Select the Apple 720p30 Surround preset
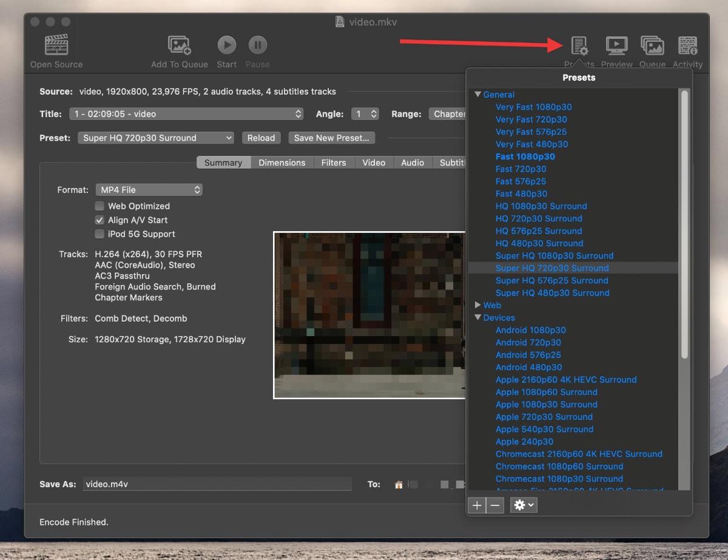728x560 pixels. pyautogui.click(x=544, y=417)
